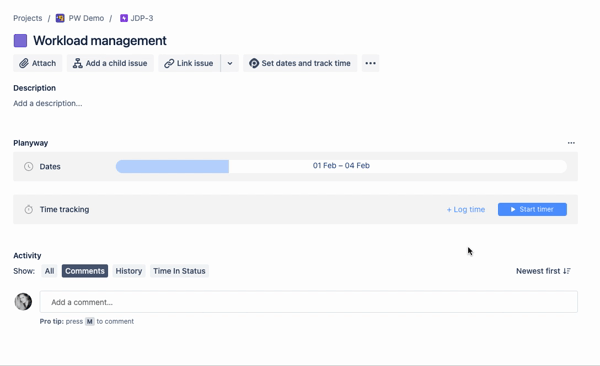Image resolution: width=600 pixels, height=366 pixels.
Task: Click the Dates clock icon
Action: click(x=29, y=167)
